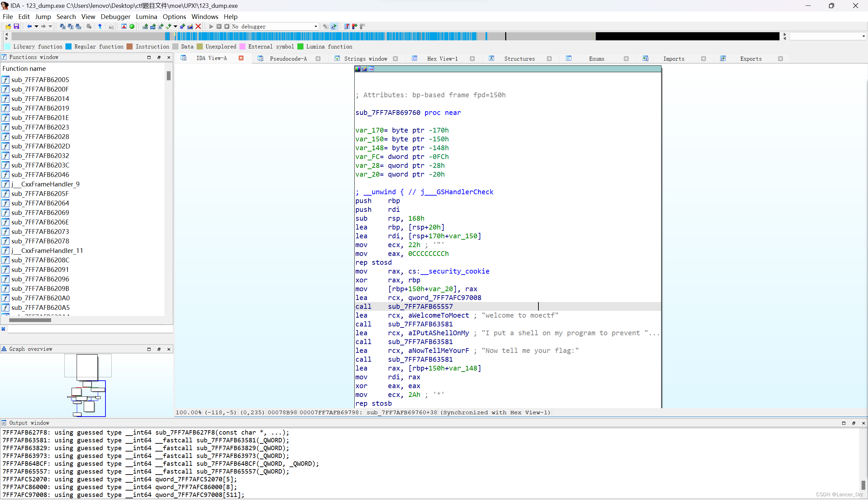Image resolution: width=868 pixels, height=500 pixels.
Task: Close the Hex View-1 tab
Action: (472, 59)
